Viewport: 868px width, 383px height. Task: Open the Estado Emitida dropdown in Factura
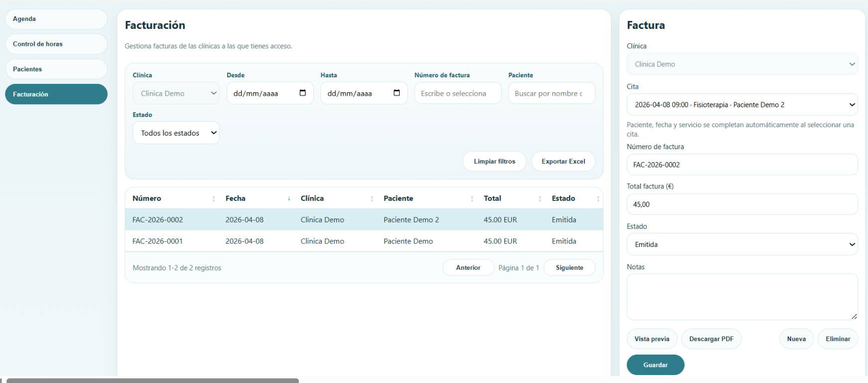pos(742,244)
